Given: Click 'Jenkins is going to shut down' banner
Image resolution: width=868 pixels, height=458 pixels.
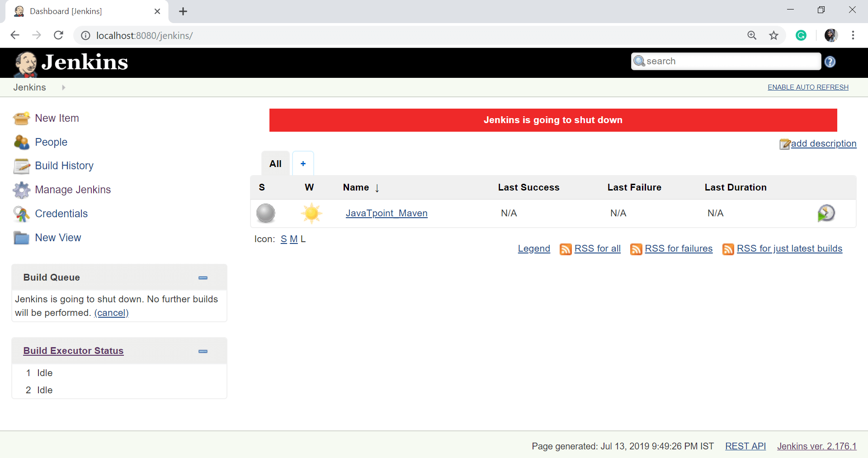Looking at the screenshot, I should [x=553, y=120].
